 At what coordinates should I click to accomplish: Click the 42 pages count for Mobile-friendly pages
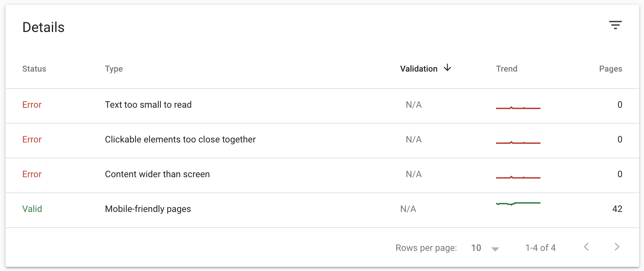(617, 209)
